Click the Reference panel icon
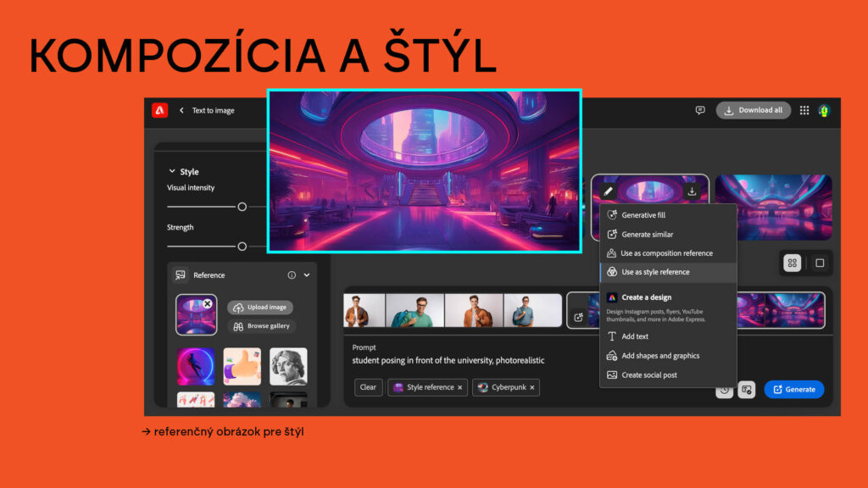This screenshot has height=488, width=868. pos(181,275)
